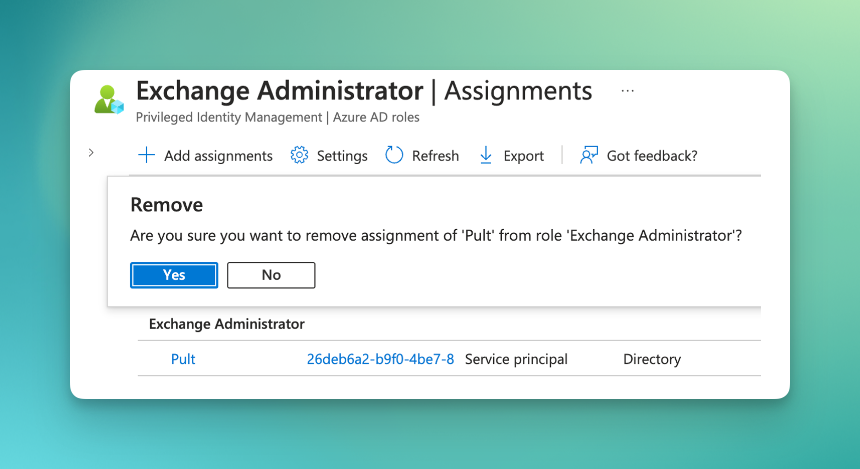
Task: Click the Exchange Administrator role icon
Action: coord(109,99)
